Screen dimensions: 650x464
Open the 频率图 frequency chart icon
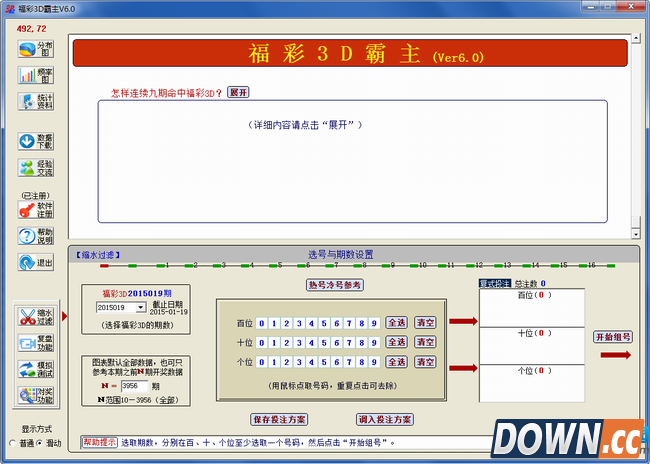[x=36, y=75]
